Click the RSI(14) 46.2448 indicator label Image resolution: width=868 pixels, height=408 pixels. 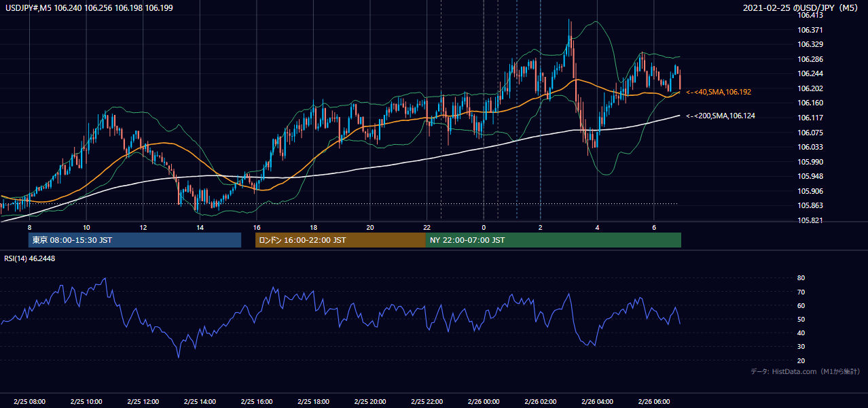pyautogui.click(x=30, y=258)
